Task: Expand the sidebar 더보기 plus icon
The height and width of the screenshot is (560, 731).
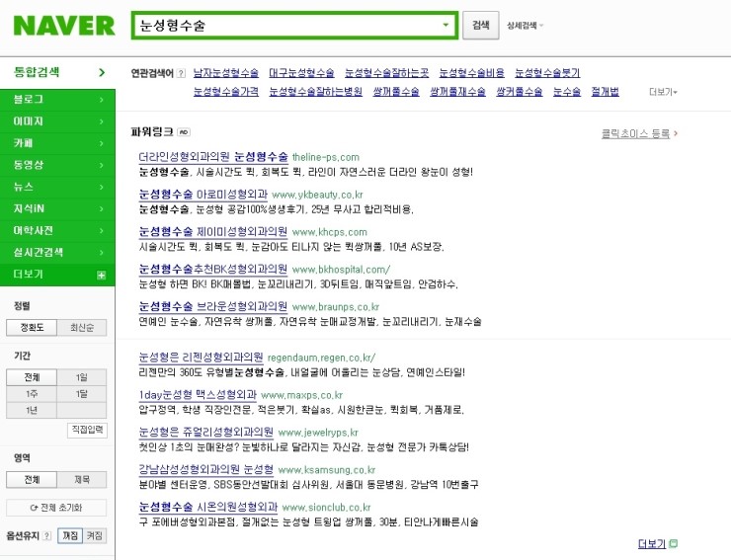Action: coord(101,276)
